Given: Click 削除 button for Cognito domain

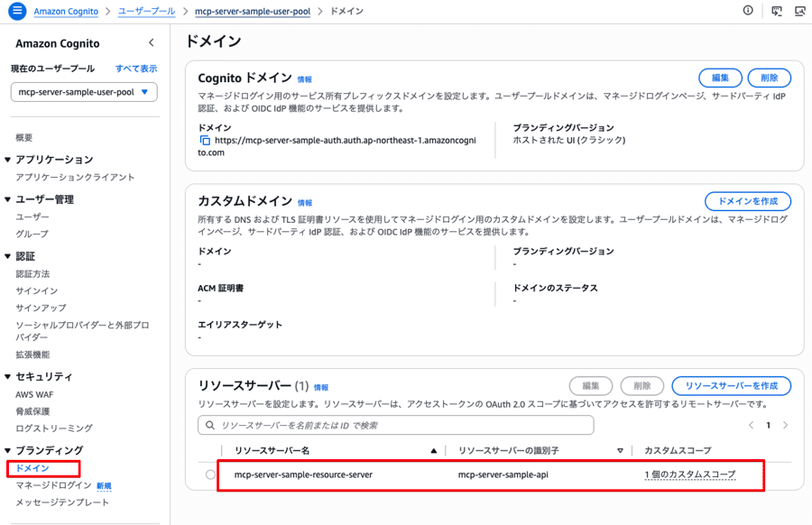Looking at the screenshot, I should (x=770, y=78).
